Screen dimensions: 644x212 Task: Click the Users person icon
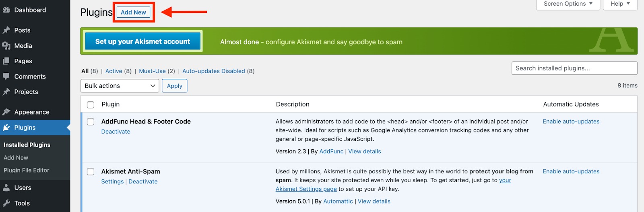[6, 188]
